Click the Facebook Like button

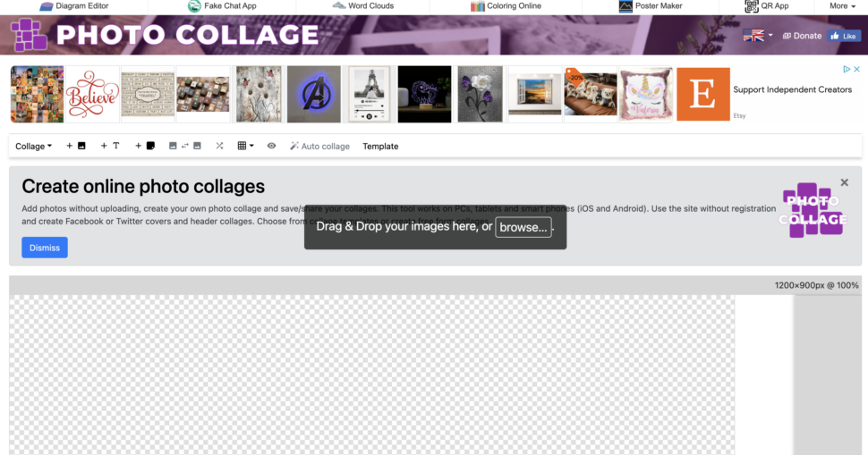[x=844, y=36]
